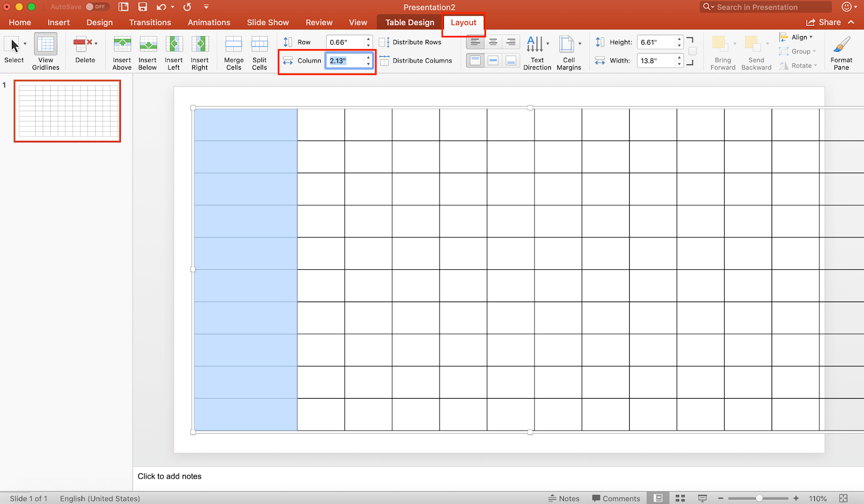Click the Bring Forward icon

(722, 51)
